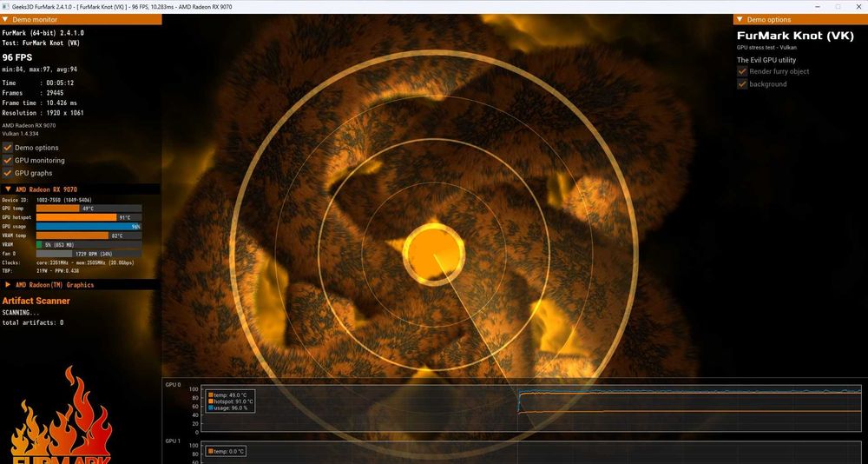Click the GPU temp 49°C bar
Image resolution: width=868 pixels, height=464 pixels.
pos(89,209)
